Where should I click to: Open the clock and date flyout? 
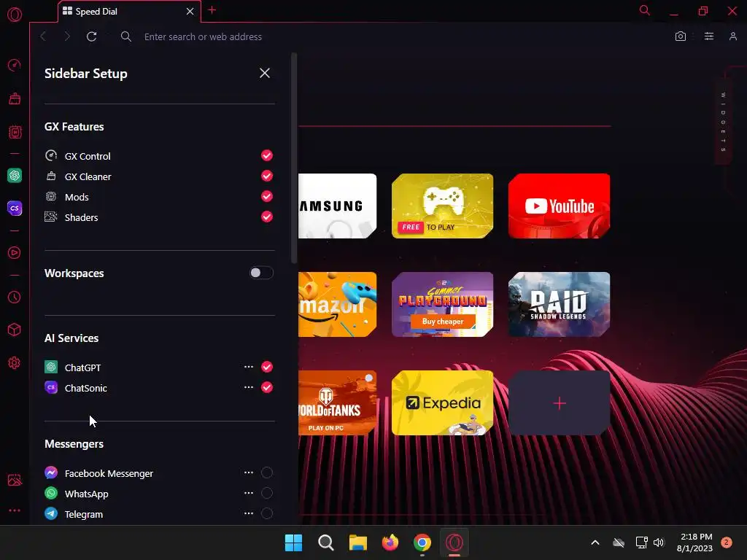(x=695, y=542)
